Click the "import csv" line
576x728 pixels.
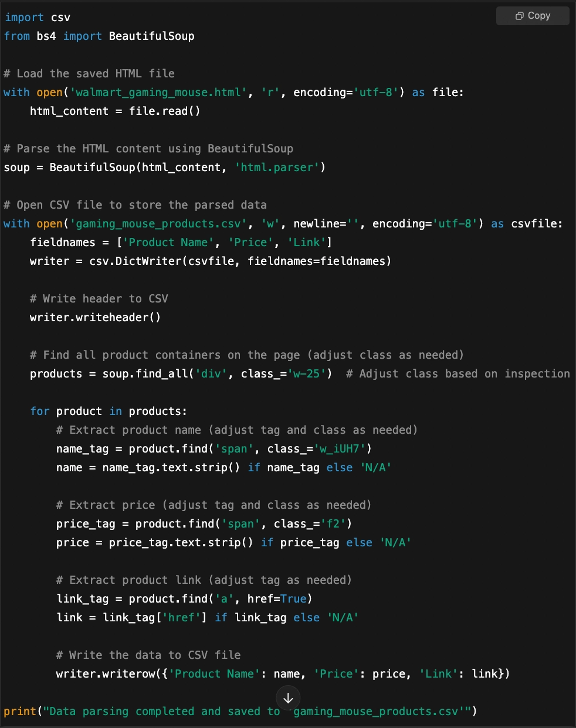point(38,18)
